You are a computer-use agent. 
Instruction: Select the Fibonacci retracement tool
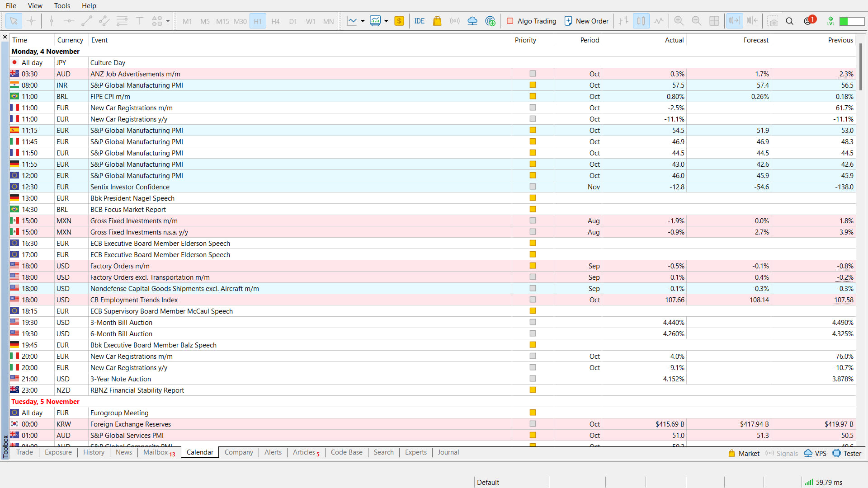coord(122,21)
